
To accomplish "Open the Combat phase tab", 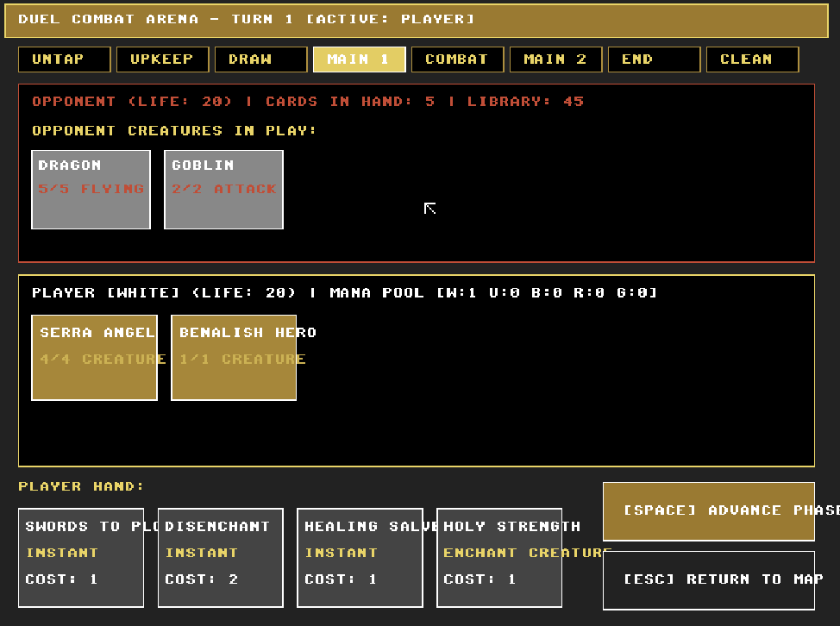I will (457, 59).
